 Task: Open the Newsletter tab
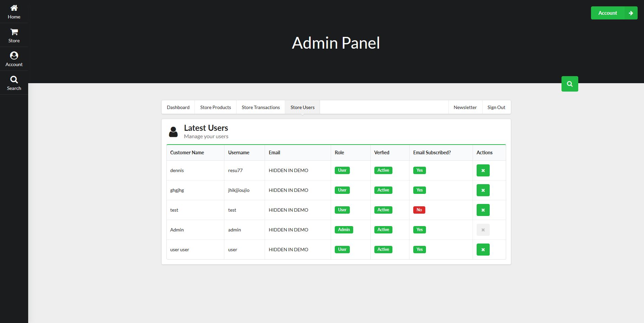(x=465, y=107)
